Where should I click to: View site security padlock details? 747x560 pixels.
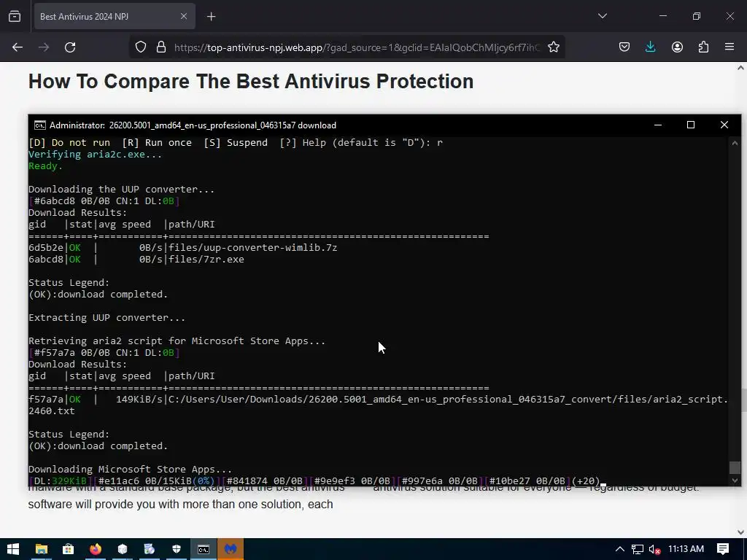pyautogui.click(x=161, y=47)
